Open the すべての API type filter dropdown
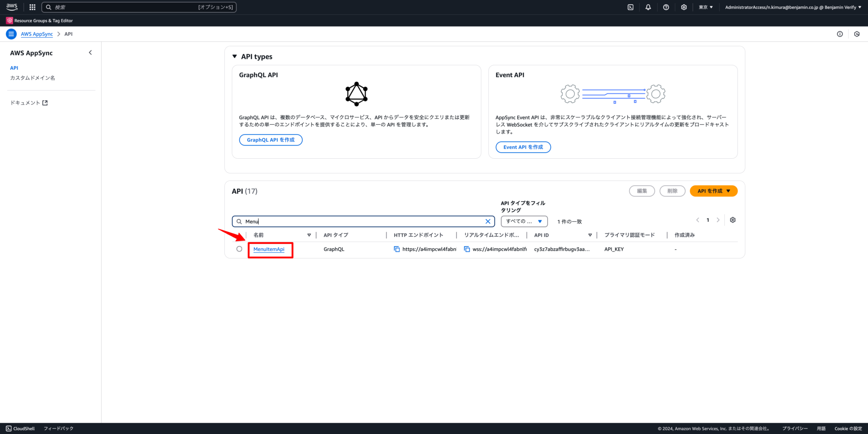 tap(524, 221)
